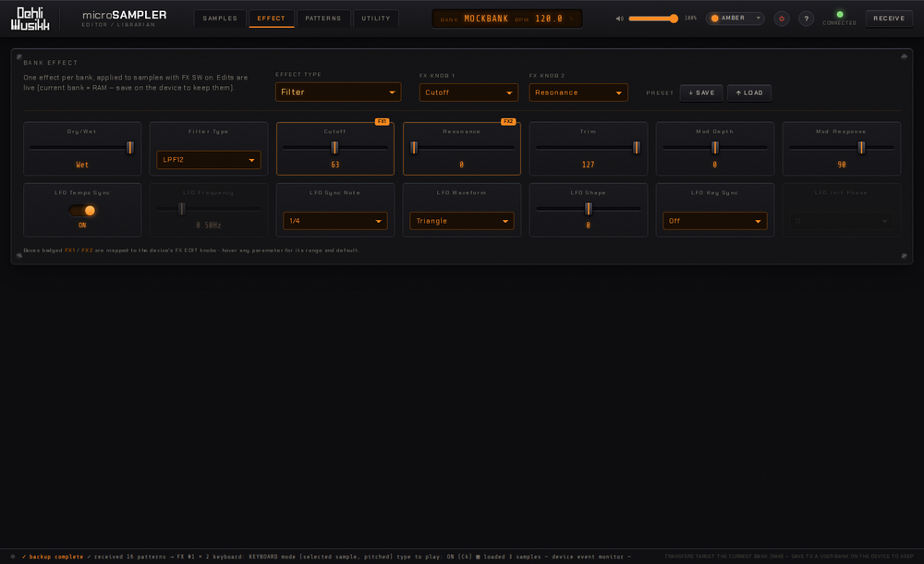The height and width of the screenshot is (564, 924).
Task: Click the Trim value 127
Action: coord(588,165)
